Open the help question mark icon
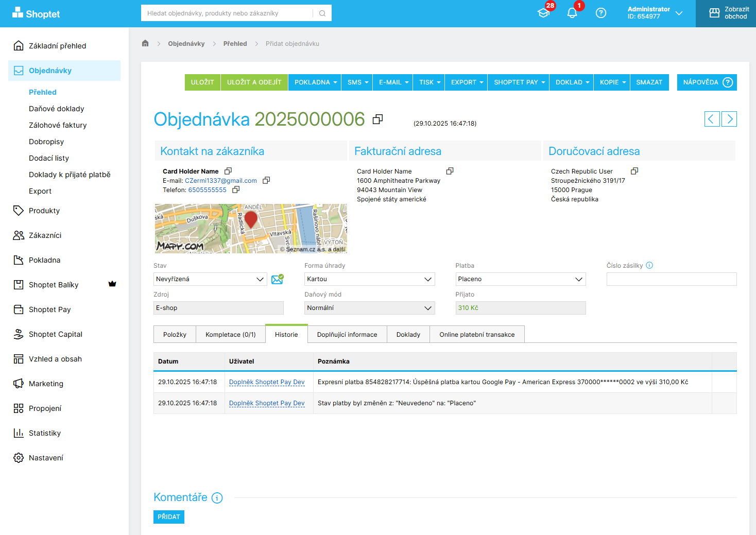Image resolution: width=756 pixels, height=535 pixels. pos(600,13)
